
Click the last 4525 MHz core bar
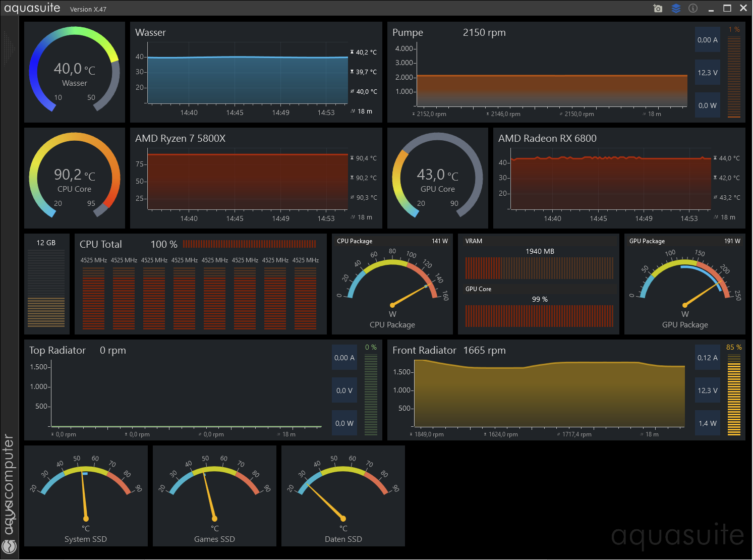(305, 298)
